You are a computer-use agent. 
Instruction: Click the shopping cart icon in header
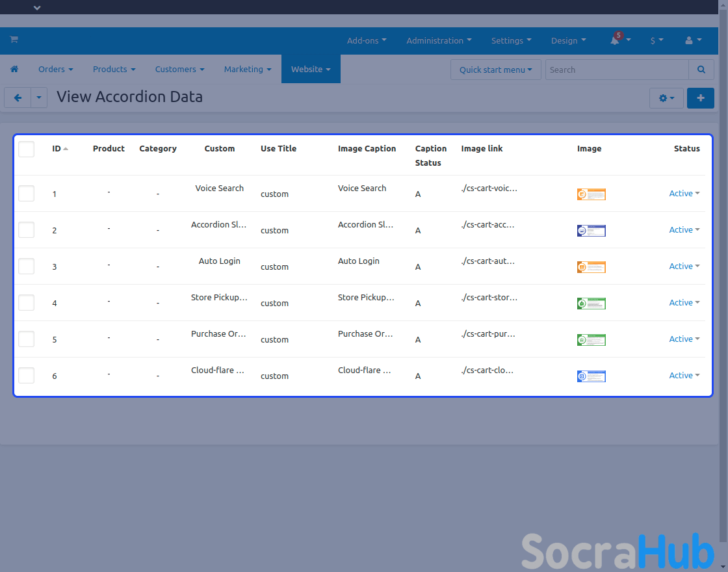(x=14, y=40)
